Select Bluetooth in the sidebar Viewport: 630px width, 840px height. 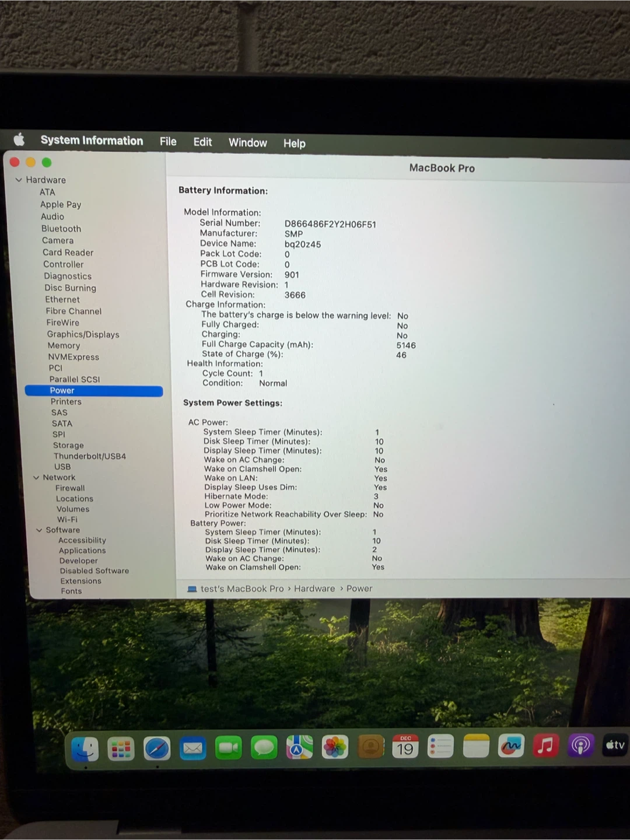[61, 229]
